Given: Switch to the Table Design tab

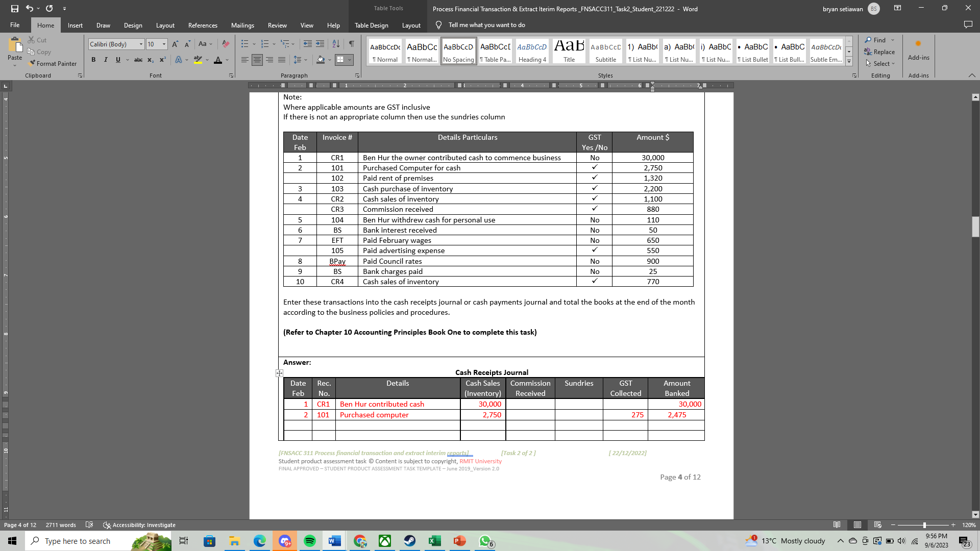Looking at the screenshot, I should click(372, 25).
